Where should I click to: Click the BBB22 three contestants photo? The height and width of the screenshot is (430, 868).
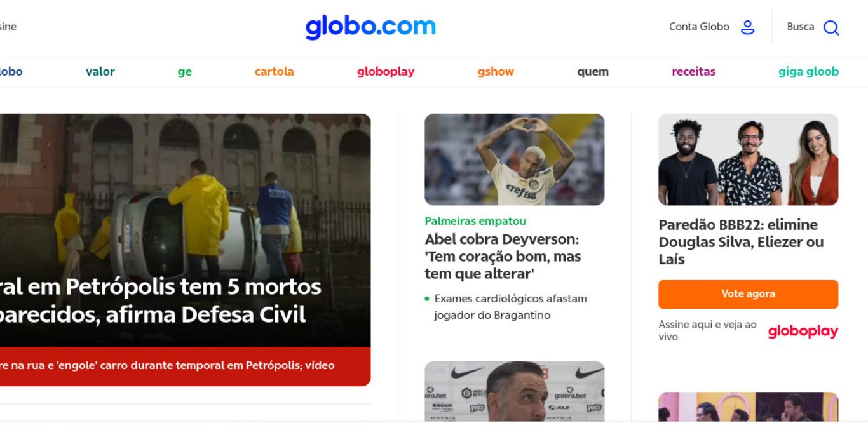tap(748, 159)
